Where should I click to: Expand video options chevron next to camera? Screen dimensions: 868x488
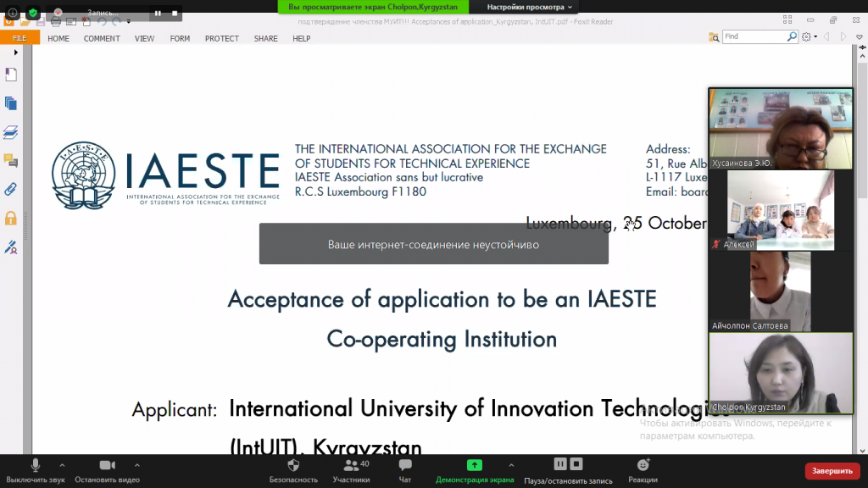click(x=137, y=465)
